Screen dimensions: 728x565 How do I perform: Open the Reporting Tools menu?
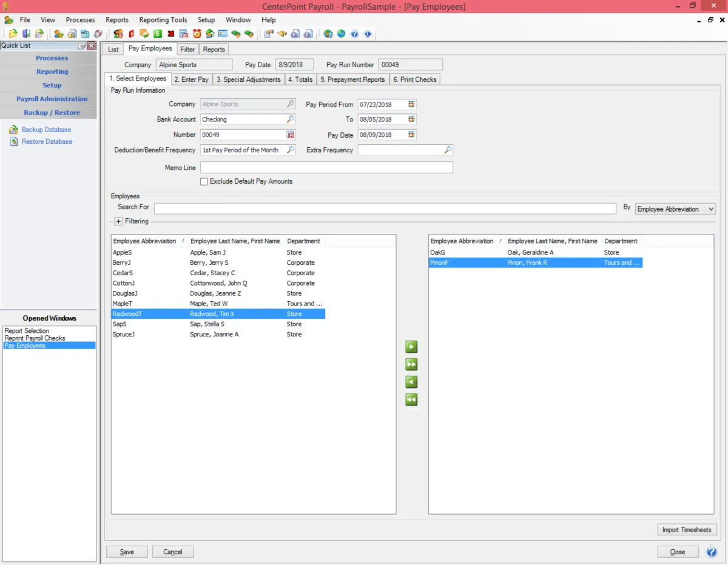pos(163,20)
